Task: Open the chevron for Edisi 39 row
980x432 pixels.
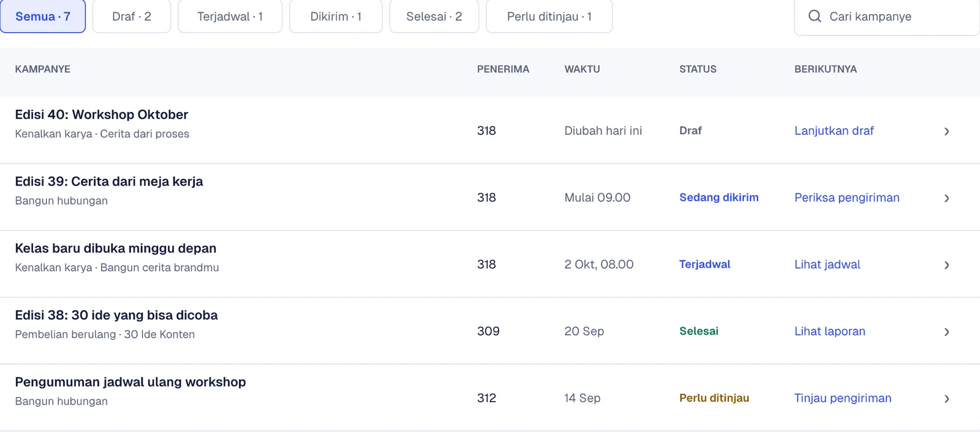Action: (946, 198)
